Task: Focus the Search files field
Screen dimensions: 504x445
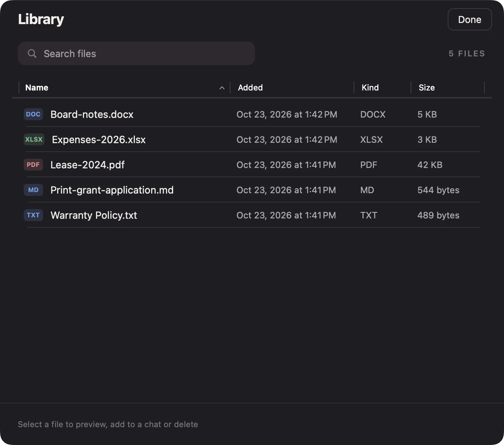Action: [136, 53]
